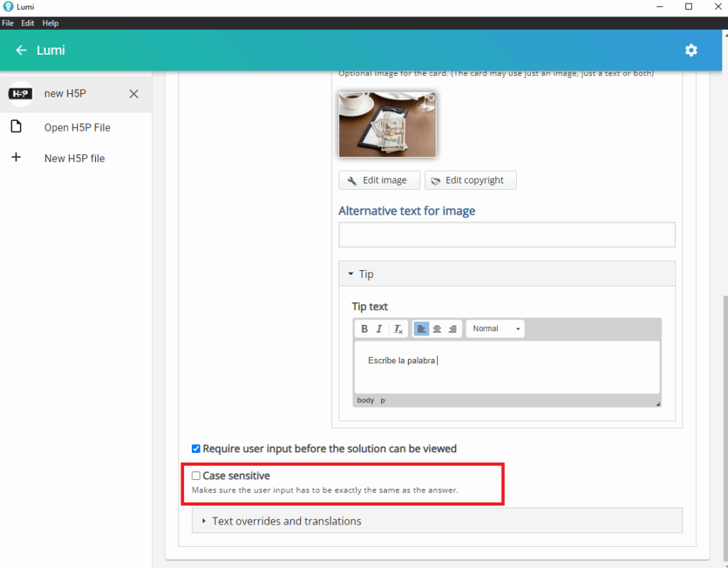The image size is (728, 568).
Task: Open the Help menu
Action: coord(50,23)
